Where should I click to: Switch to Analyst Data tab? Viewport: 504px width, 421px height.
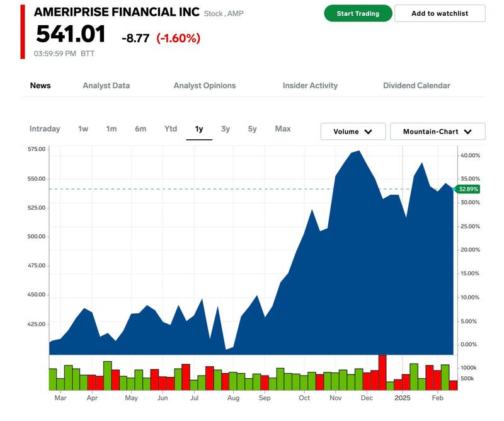click(x=106, y=86)
